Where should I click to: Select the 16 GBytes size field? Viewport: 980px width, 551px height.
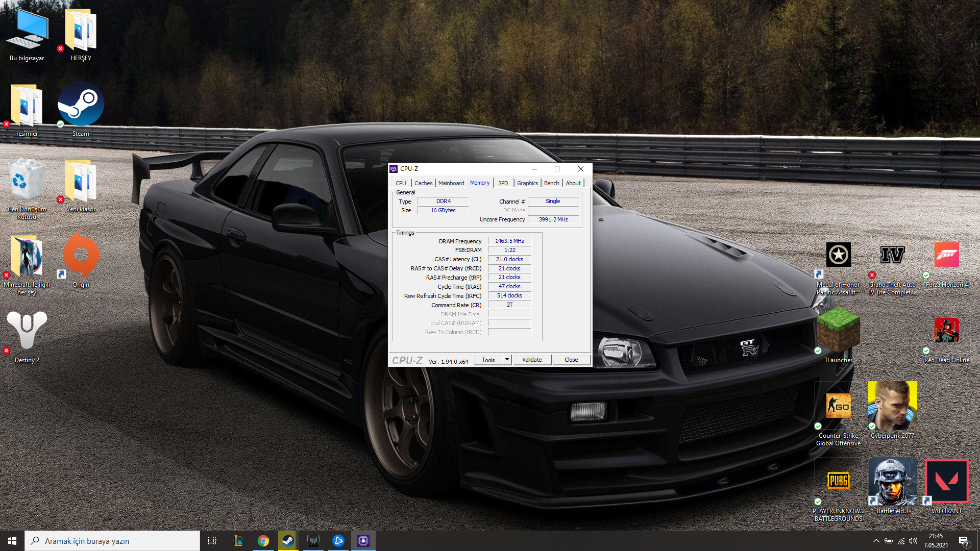[x=443, y=210]
